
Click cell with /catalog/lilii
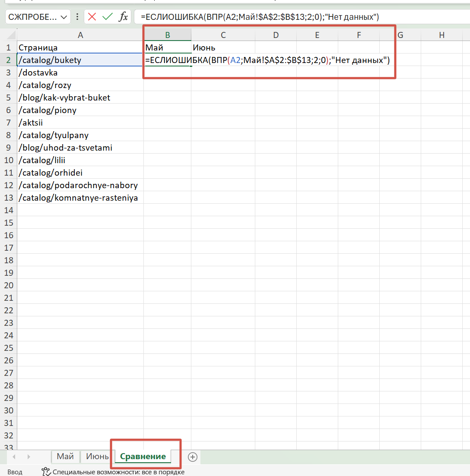[80, 160]
